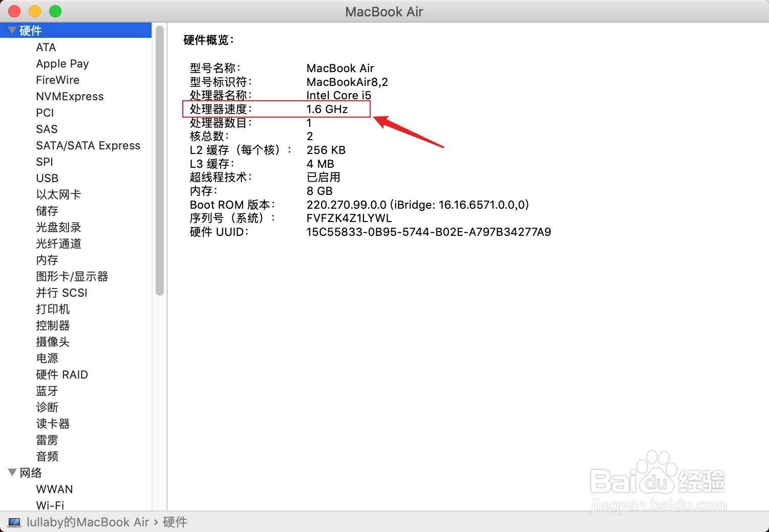
Task: Select Wi-Fi in the sidebar
Action: (x=50, y=505)
